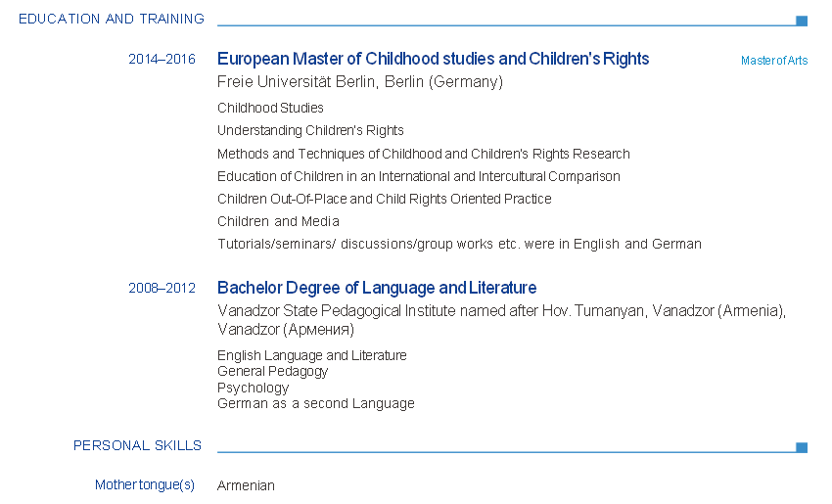This screenshot has height=504, width=832.
Task: Click the Understanding Children's Rights line
Action: tap(310, 130)
